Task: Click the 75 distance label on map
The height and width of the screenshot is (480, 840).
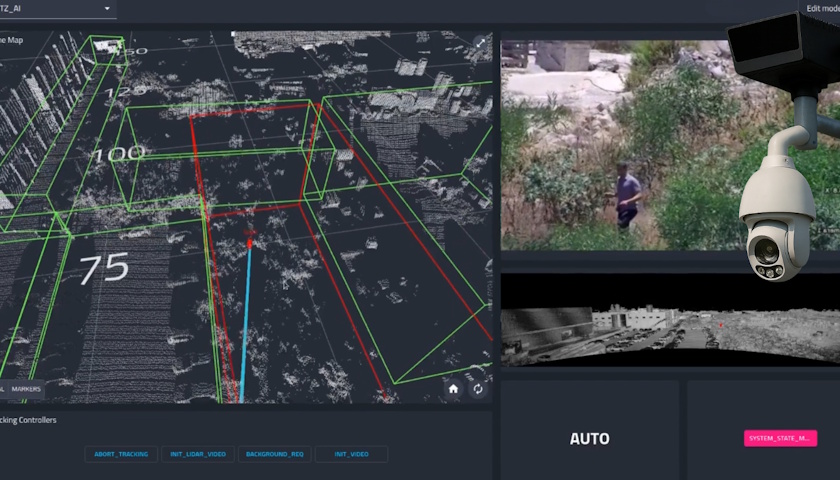Action: click(x=104, y=268)
